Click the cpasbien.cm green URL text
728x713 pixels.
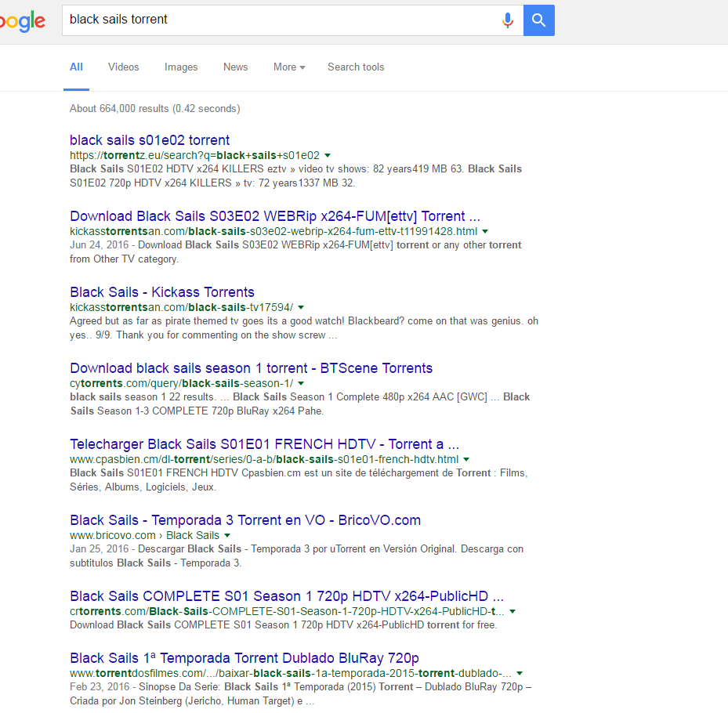(x=264, y=460)
